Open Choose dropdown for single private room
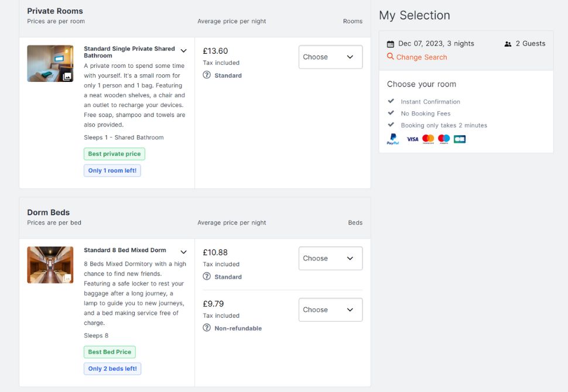 pos(330,57)
